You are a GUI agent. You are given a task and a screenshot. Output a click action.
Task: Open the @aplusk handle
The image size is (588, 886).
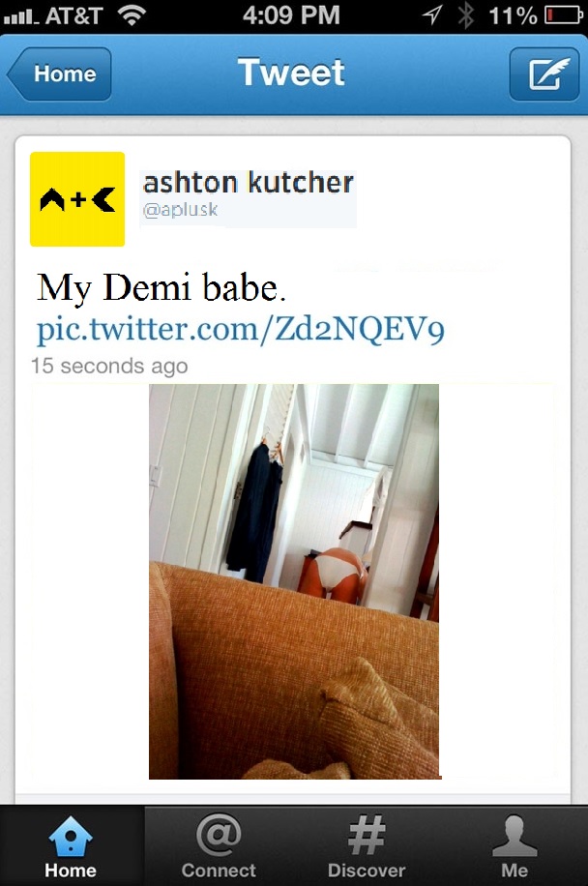[180, 210]
